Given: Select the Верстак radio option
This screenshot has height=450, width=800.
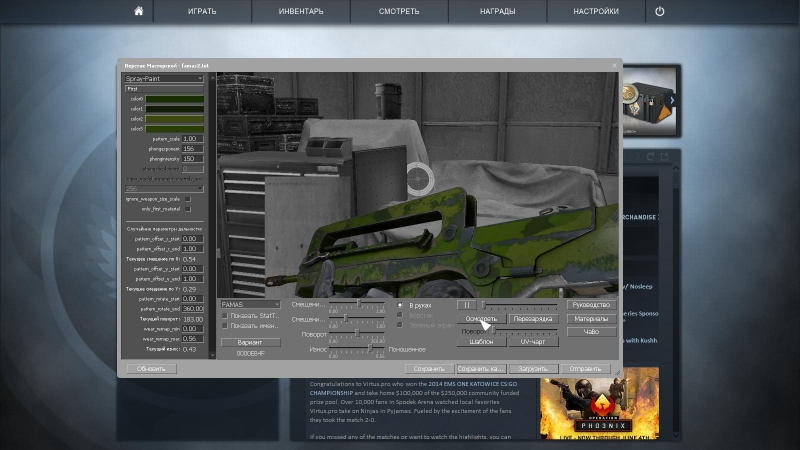Looking at the screenshot, I should tap(400, 315).
